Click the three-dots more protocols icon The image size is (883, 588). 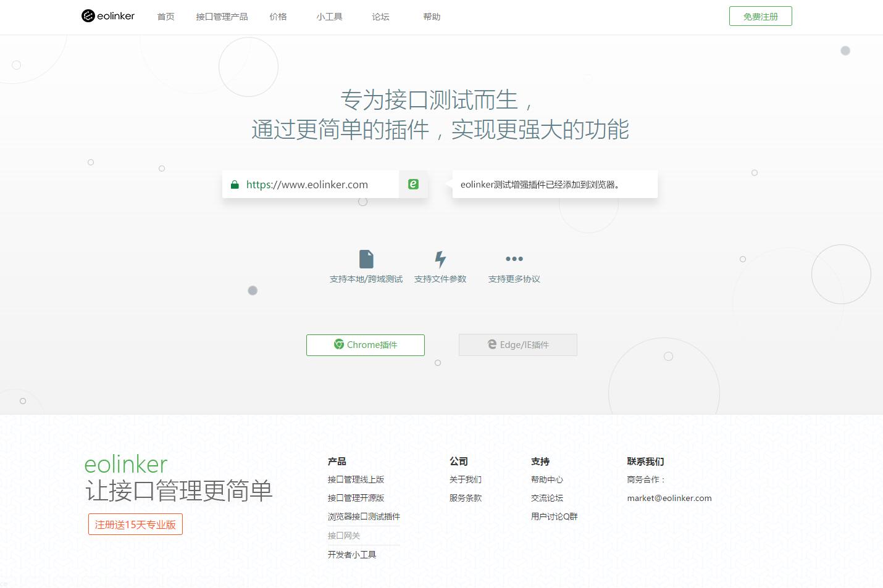[x=514, y=259]
